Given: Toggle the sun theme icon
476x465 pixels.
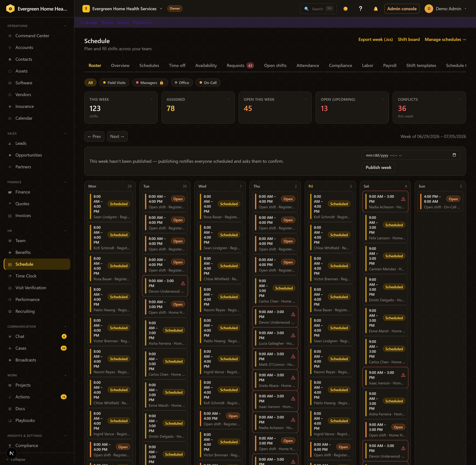Looking at the screenshot, I should coord(345,9).
